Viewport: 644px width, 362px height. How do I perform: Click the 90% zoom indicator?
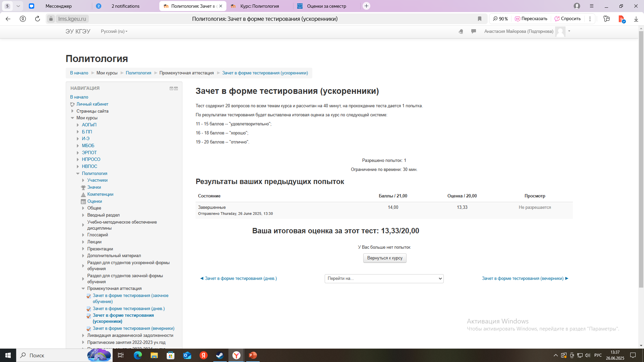(500, 19)
